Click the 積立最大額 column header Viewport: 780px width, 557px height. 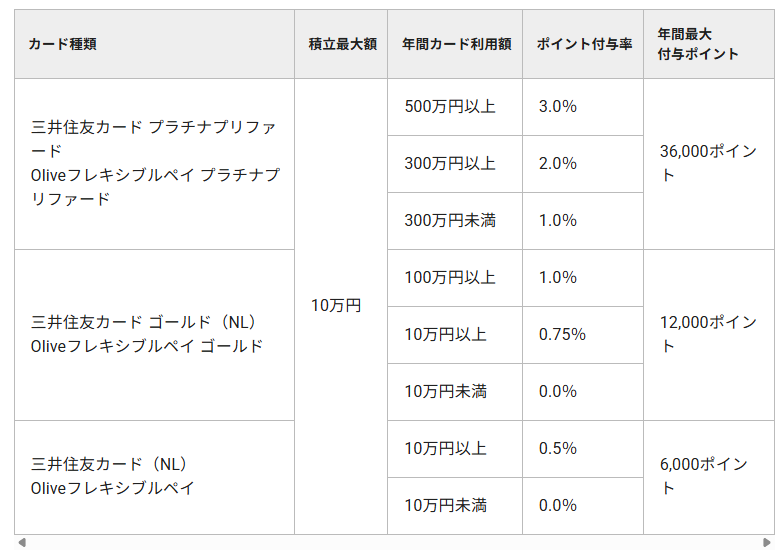(341, 44)
